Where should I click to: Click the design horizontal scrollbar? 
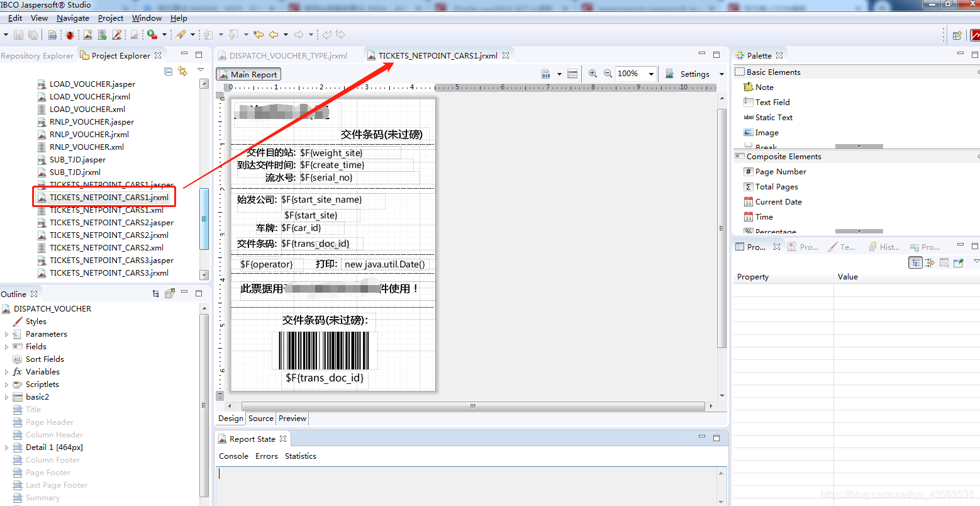(x=472, y=406)
